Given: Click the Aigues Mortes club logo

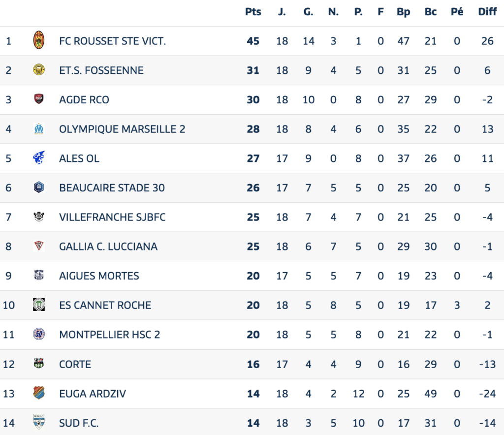Looking at the screenshot, I should pyautogui.click(x=39, y=276).
